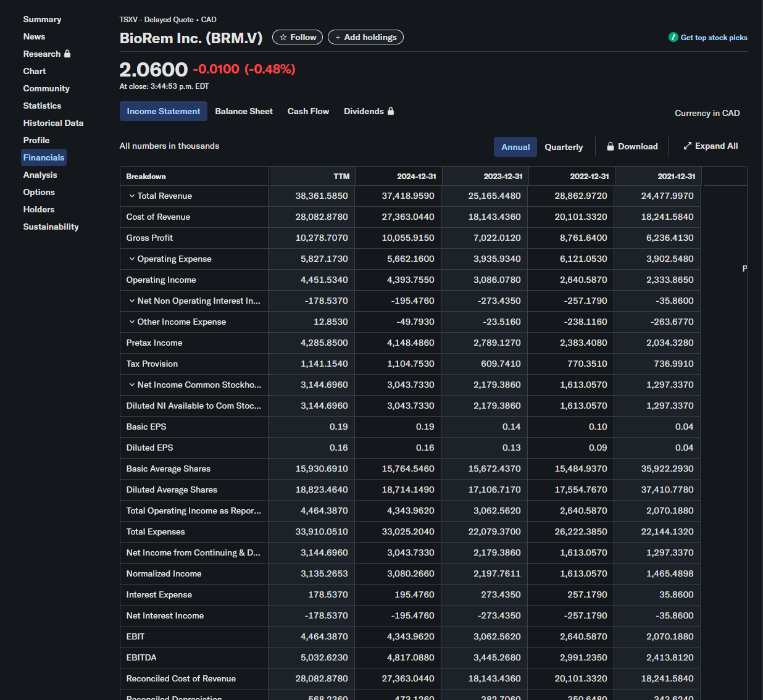Expand the Operating Expense row

[131, 259]
